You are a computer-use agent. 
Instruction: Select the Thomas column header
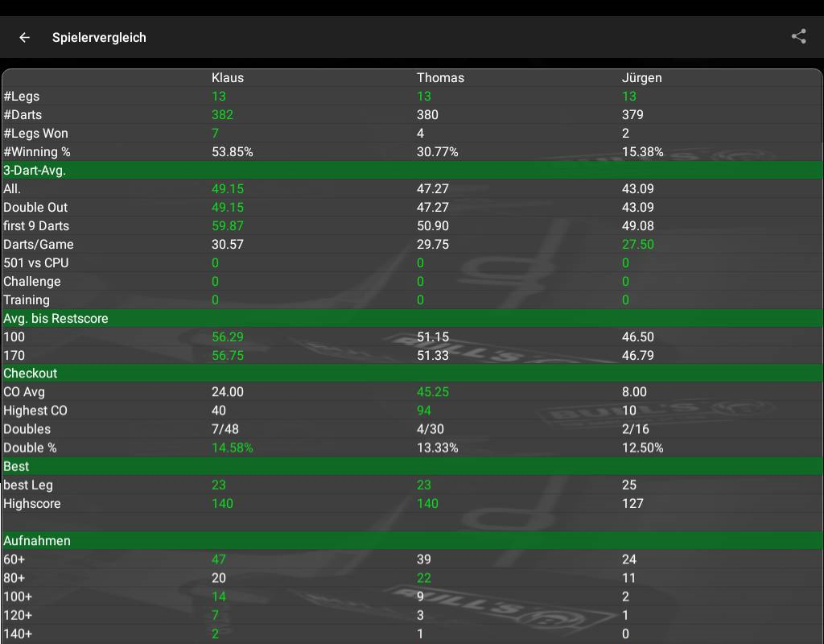(440, 78)
